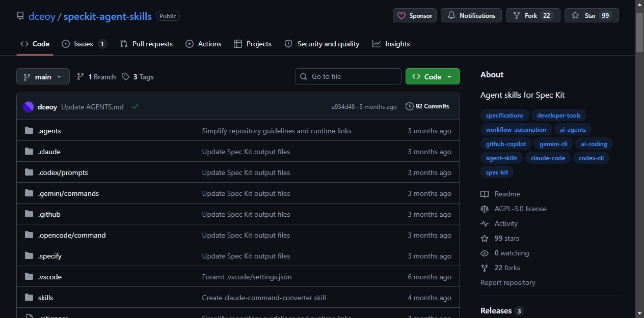
Task: Click the green commit status checkmark
Action: tap(135, 107)
